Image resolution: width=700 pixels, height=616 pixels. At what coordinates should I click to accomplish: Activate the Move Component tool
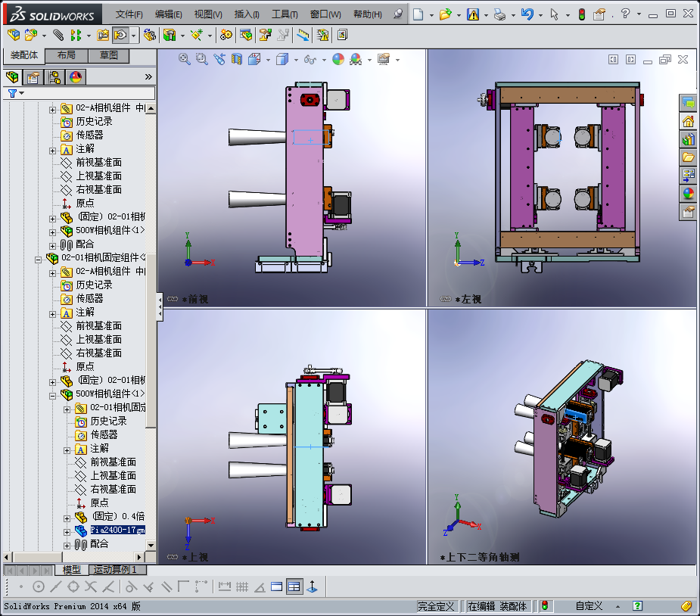120,35
